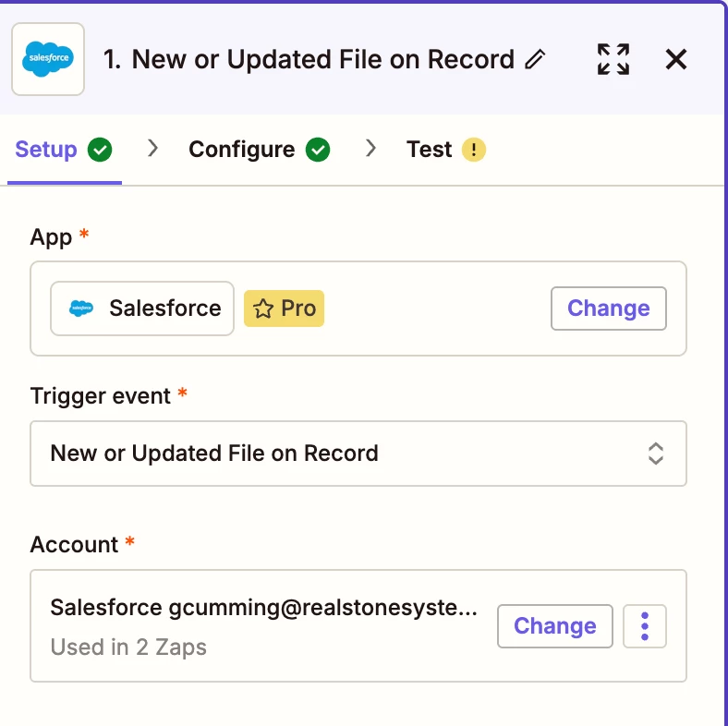Screen dimensions: 728x726
Task: Click the small Salesforce cloud icon in the app chip
Action: coord(80,309)
